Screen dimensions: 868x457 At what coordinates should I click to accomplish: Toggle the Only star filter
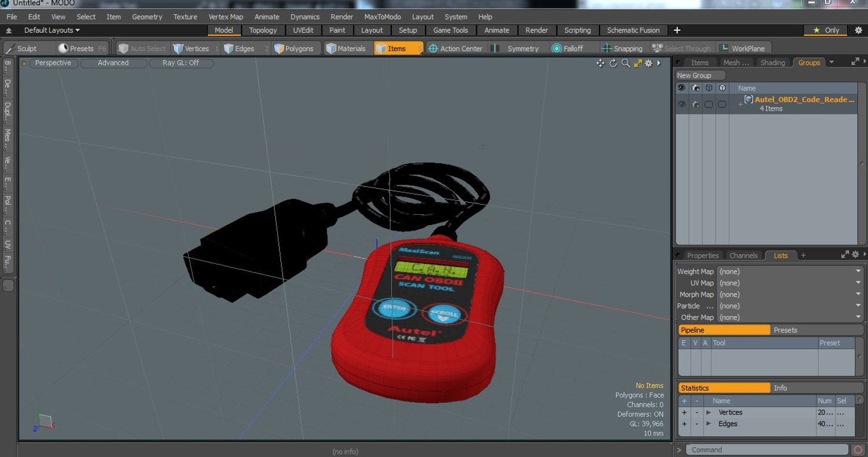[826, 30]
